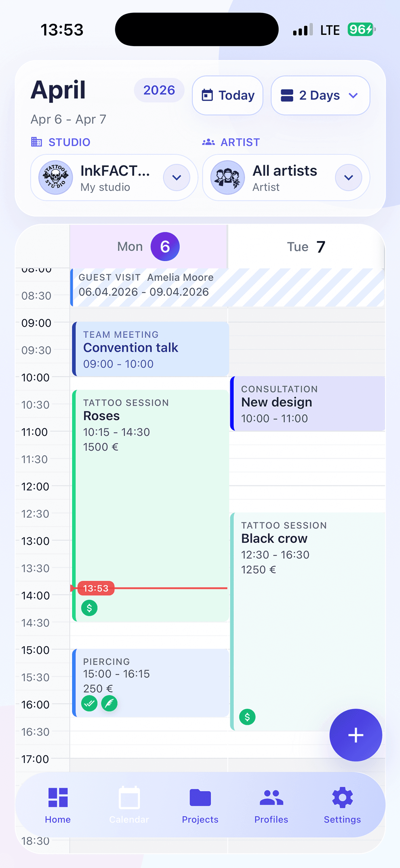The height and width of the screenshot is (868, 400).
Task: Open the All artists dropdown
Action: tap(349, 178)
